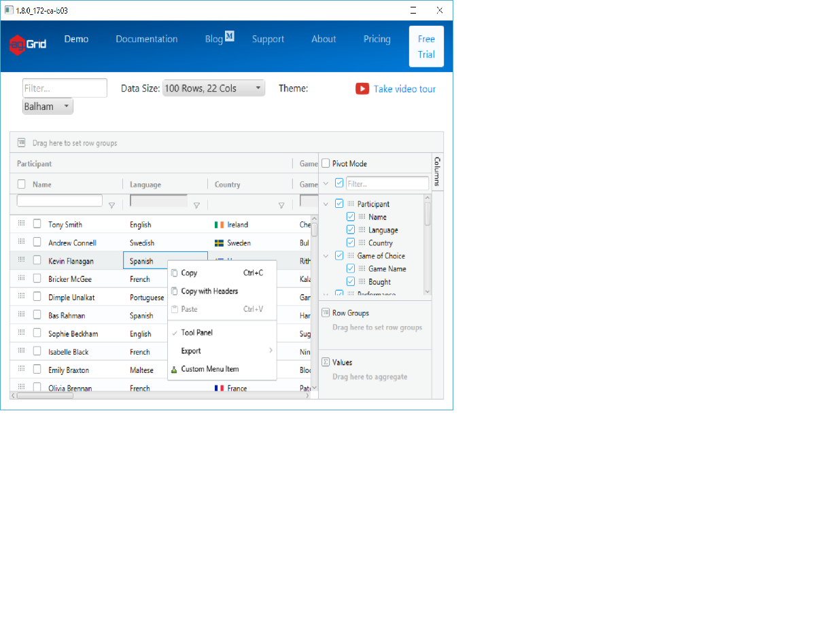Click the grid's horizontal scrollbar thumb

[45, 395]
